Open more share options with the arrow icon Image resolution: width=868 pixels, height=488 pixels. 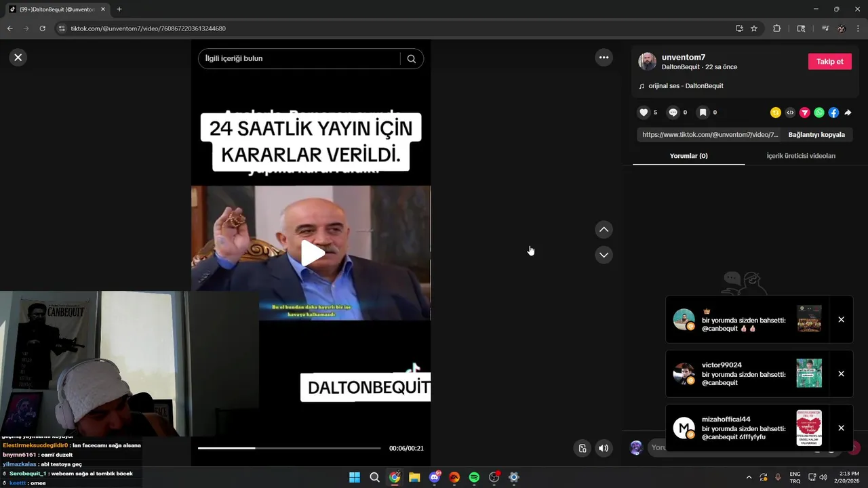pyautogui.click(x=848, y=113)
